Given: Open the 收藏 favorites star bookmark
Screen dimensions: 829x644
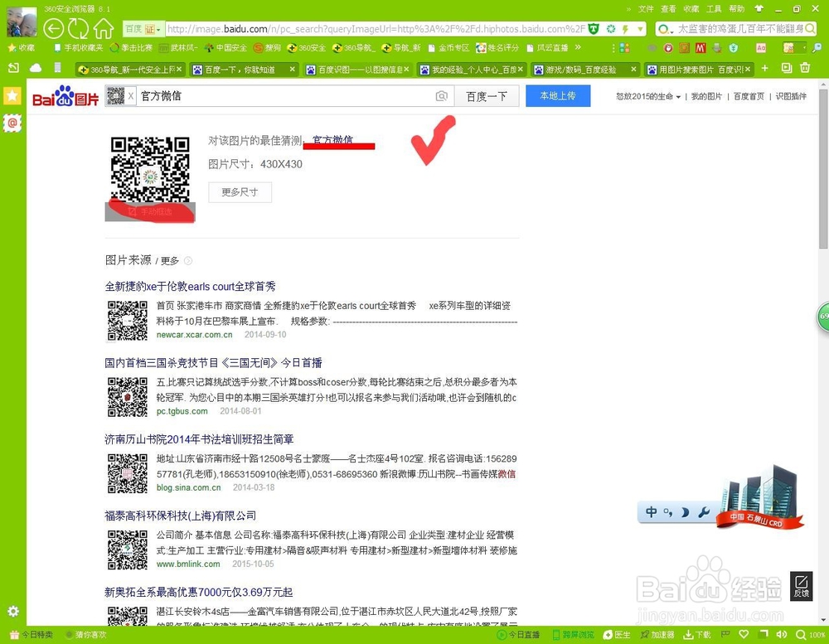Looking at the screenshot, I should [x=22, y=47].
